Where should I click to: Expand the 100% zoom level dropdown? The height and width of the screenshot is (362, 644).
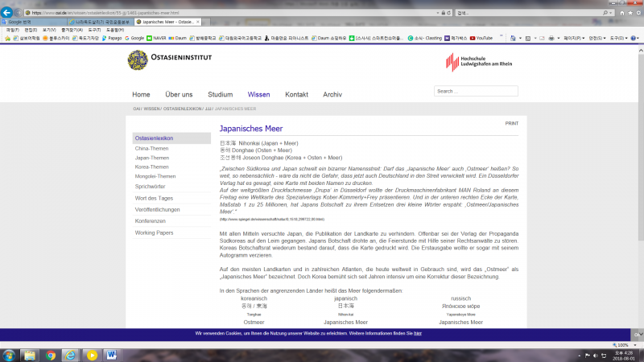tap(635, 344)
